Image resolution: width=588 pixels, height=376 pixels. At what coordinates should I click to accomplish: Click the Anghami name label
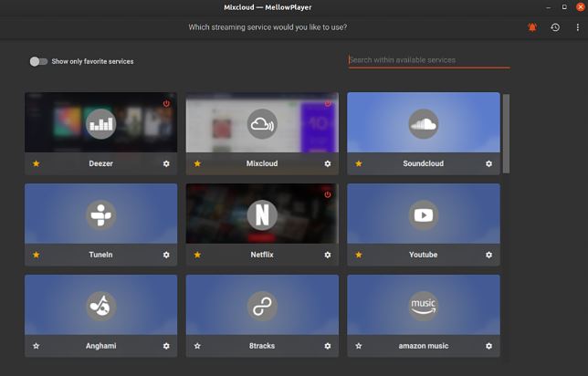pyautogui.click(x=100, y=346)
